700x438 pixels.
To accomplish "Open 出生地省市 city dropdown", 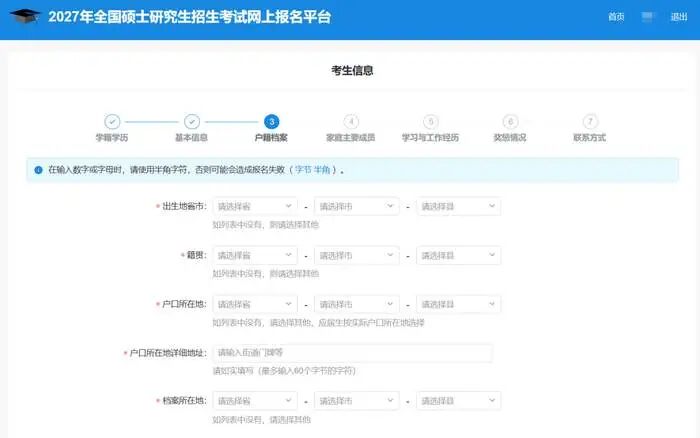I will tap(357, 206).
